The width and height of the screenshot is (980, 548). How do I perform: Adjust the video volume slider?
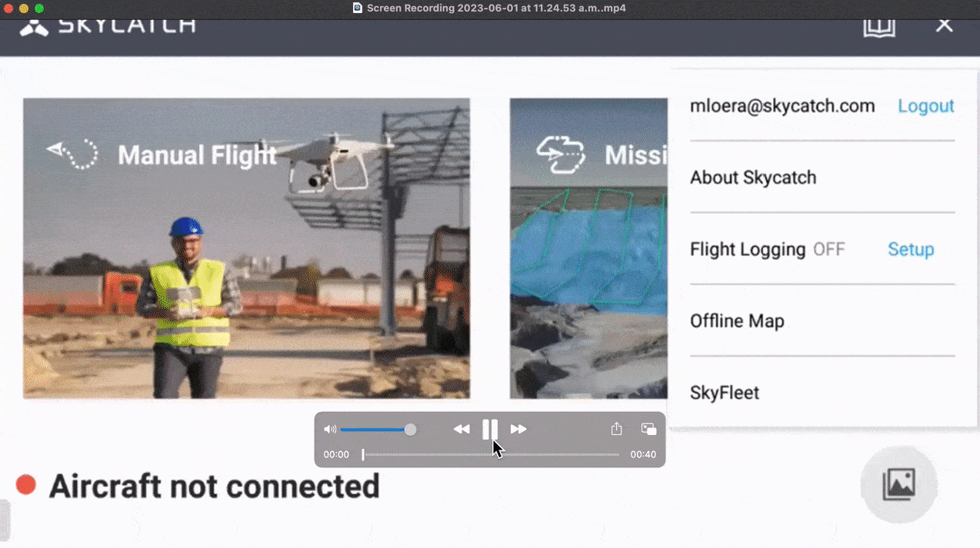click(x=378, y=430)
